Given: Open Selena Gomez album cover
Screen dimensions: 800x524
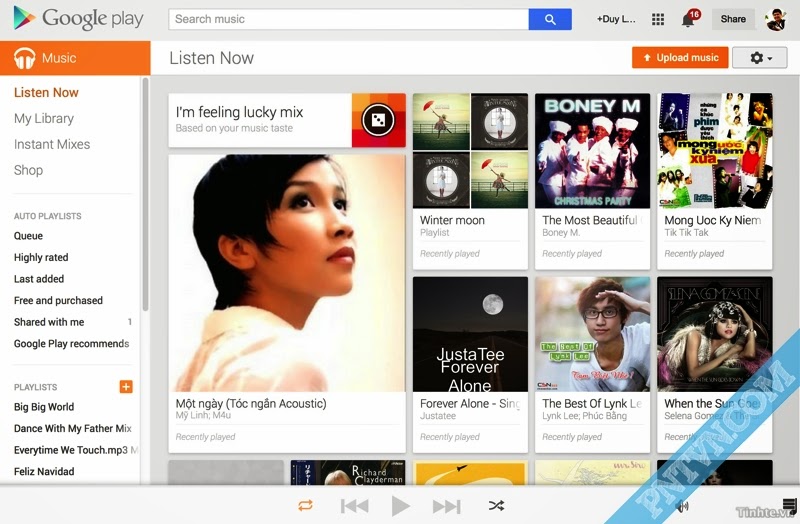Looking at the screenshot, I should (x=715, y=334).
